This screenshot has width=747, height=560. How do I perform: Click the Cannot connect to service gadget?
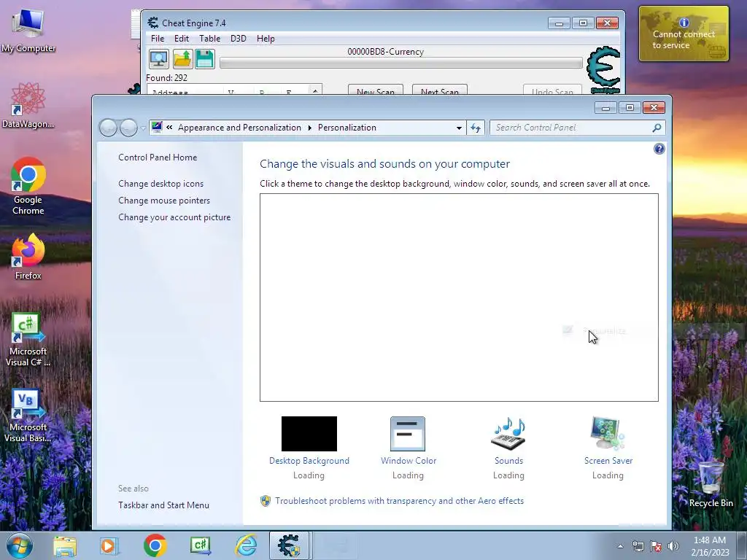684,34
